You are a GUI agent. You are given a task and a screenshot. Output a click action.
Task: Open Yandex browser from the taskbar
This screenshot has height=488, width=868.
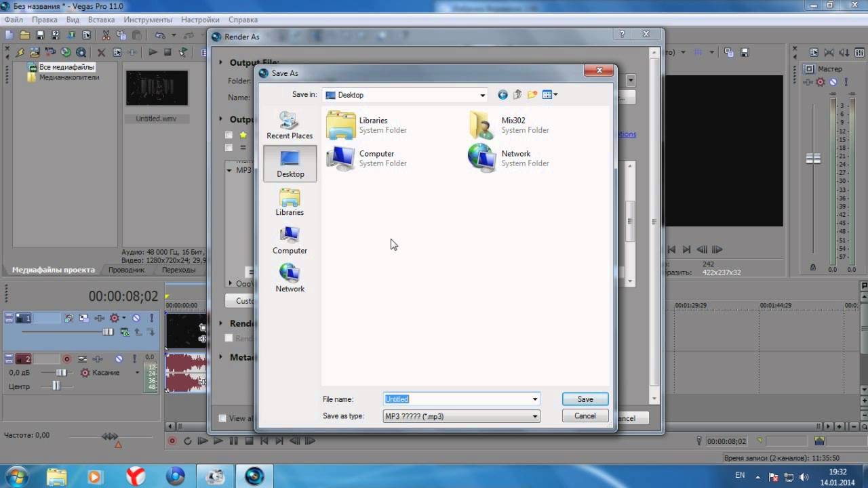click(136, 476)
